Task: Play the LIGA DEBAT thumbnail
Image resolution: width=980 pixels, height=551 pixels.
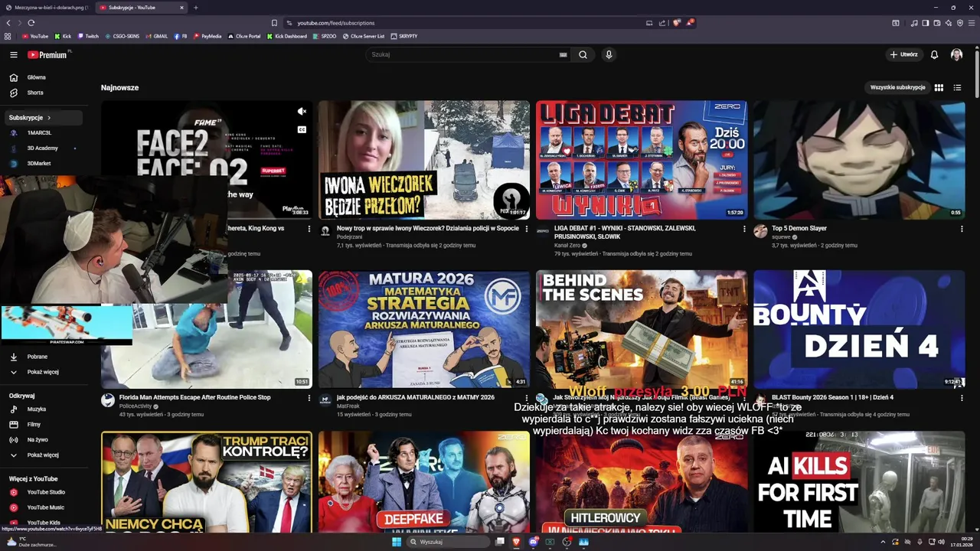Action: point(642,160)
